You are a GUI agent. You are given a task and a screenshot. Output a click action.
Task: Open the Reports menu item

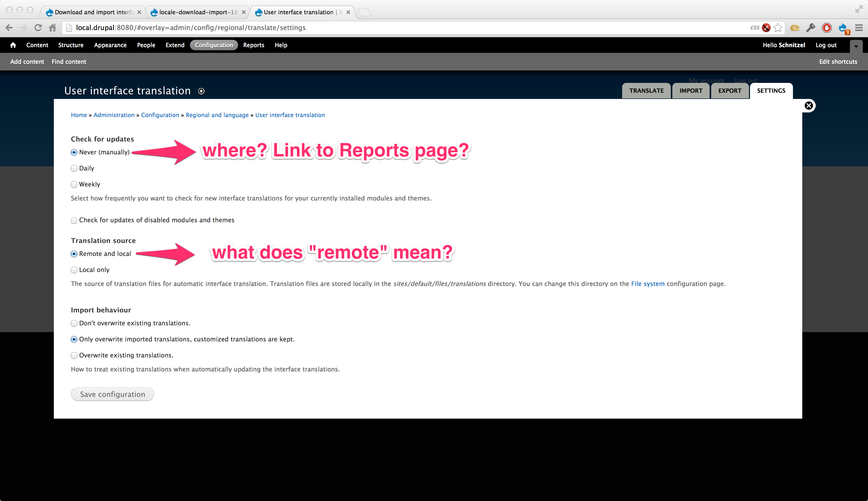pyautogui.click(x=253, y=45)
